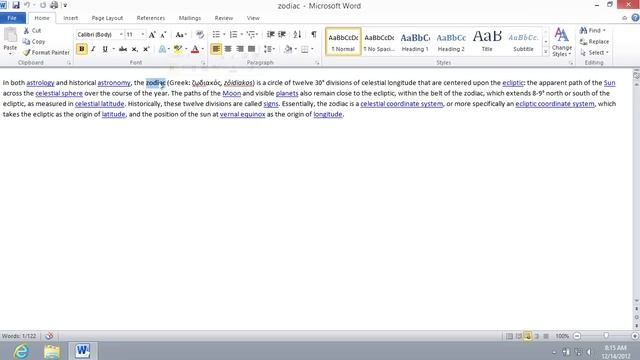Click the Clear Formatting icon
640x360 pixels.
point(200,35)
